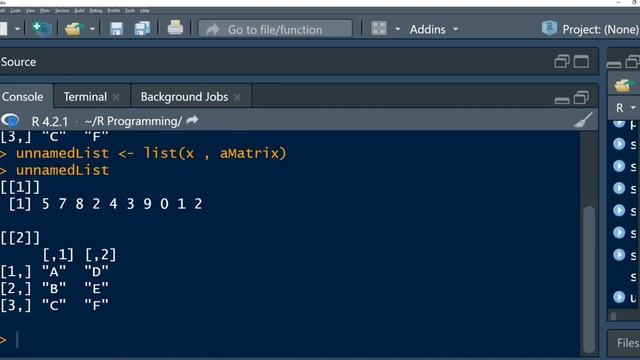Click the console vertical scrollbar thumb
640x360 pixels.
pos(589,279)
